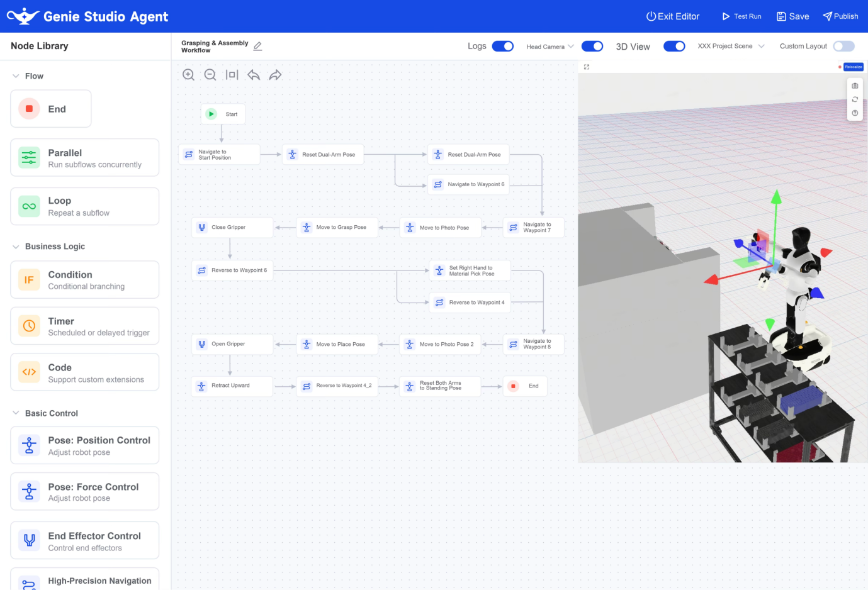Open the Head Camera dropdown
The image size is (868, 590).
pyautogui.click(x=550, y=47)
